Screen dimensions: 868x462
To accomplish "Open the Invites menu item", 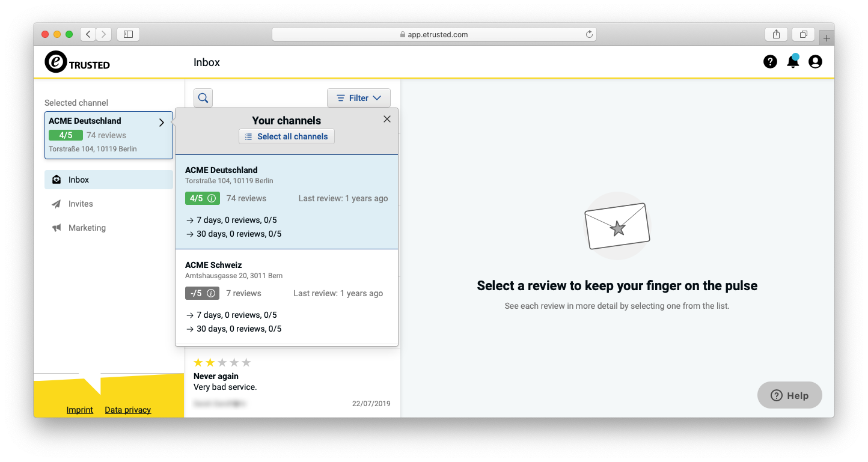I will pos(81,204).
